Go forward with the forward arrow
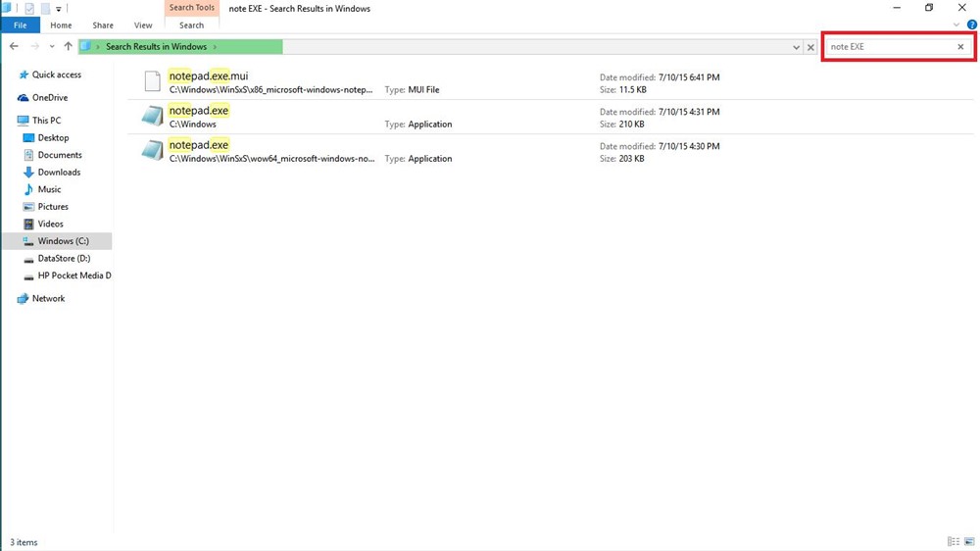Screen dimensions: 980x551 [34, 46]
